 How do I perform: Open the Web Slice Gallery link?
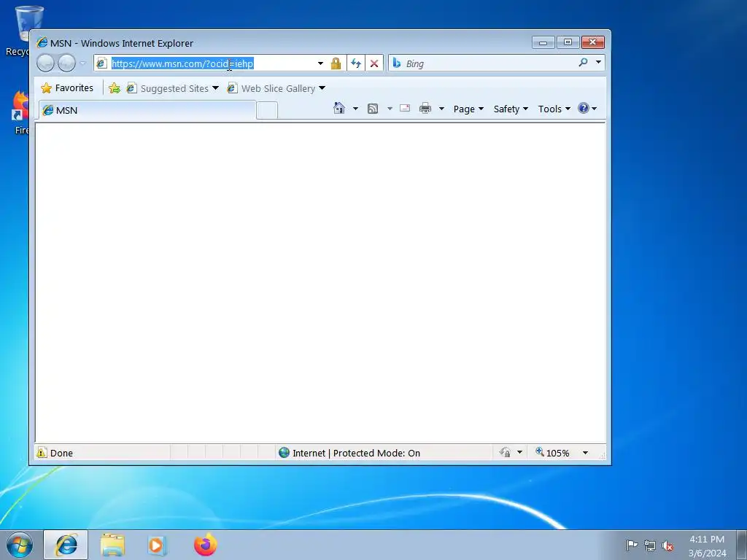click(x=276, y=88)
